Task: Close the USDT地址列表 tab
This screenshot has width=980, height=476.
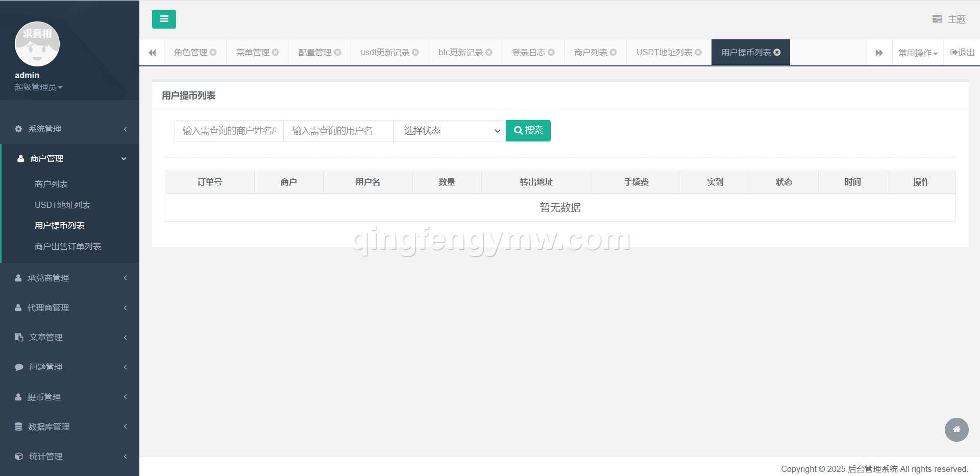Action: tap(698, 52)
